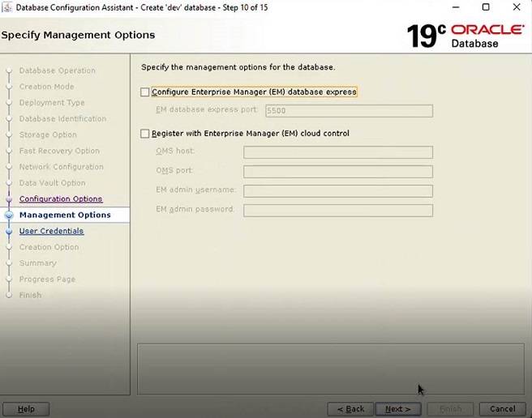Screen dimensions: 532x418
Task: Click 'Specify the management options' text
Action: [x=238, y=67]
